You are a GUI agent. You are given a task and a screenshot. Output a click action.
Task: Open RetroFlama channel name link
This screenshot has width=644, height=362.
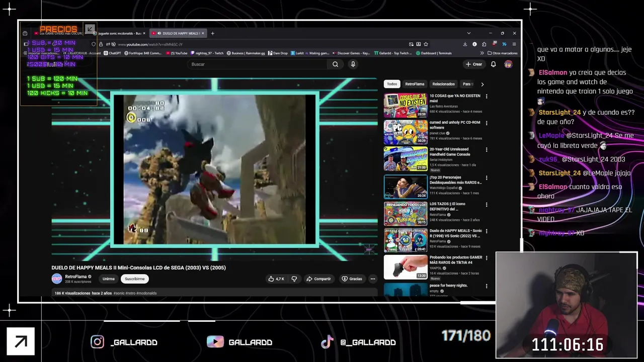pos(75,277)
